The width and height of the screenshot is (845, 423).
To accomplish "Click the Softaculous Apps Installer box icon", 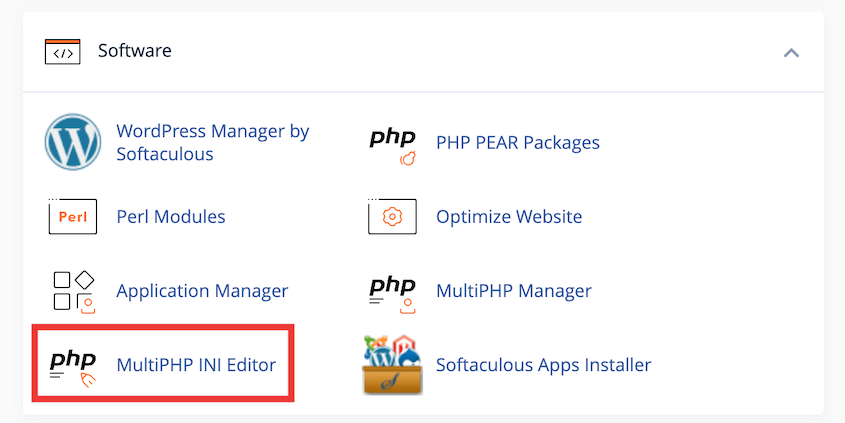I will [x=392, y=365].
